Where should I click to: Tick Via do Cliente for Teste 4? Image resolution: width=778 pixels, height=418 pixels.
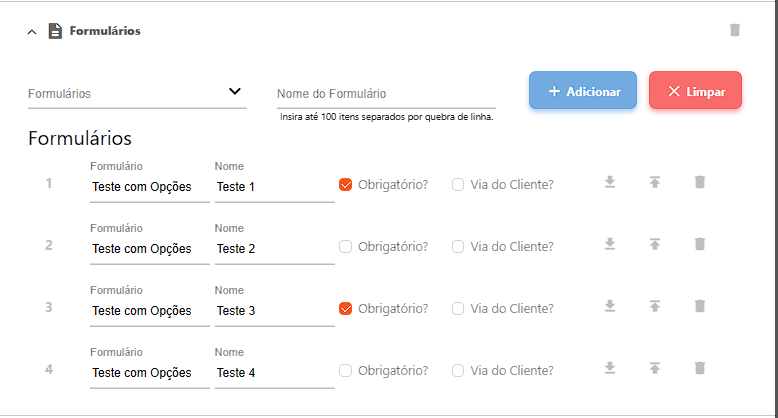pos(458,371)
